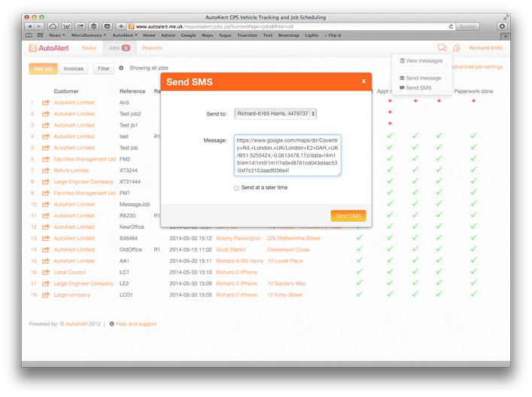Image resolution: width=532 pixels, height=397 pixels.
Task: Click the share icon on job row 16
Action: pyautogui.click(x=45, y=273)
